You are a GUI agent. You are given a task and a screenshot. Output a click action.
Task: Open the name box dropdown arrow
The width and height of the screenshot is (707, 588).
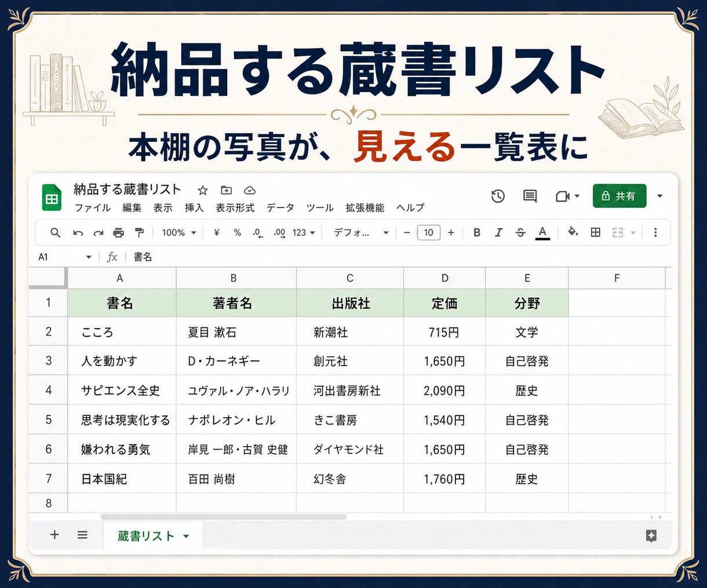coord(89,257)
